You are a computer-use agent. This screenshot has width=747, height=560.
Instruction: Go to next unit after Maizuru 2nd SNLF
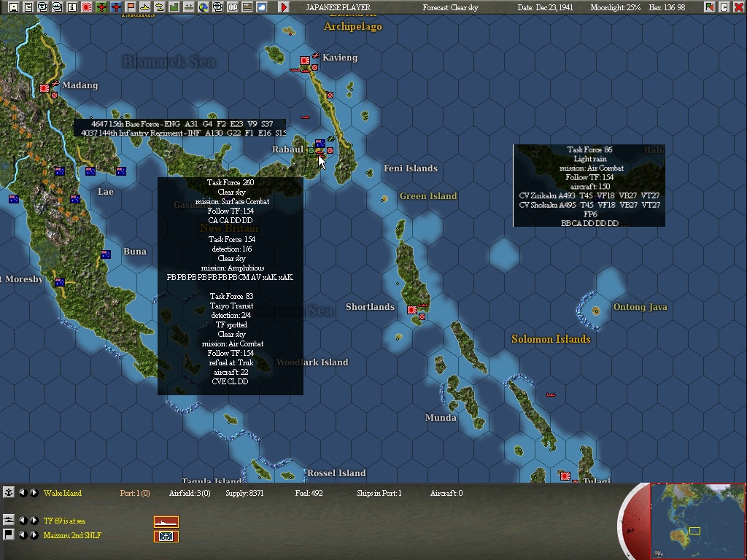(34, 534)
